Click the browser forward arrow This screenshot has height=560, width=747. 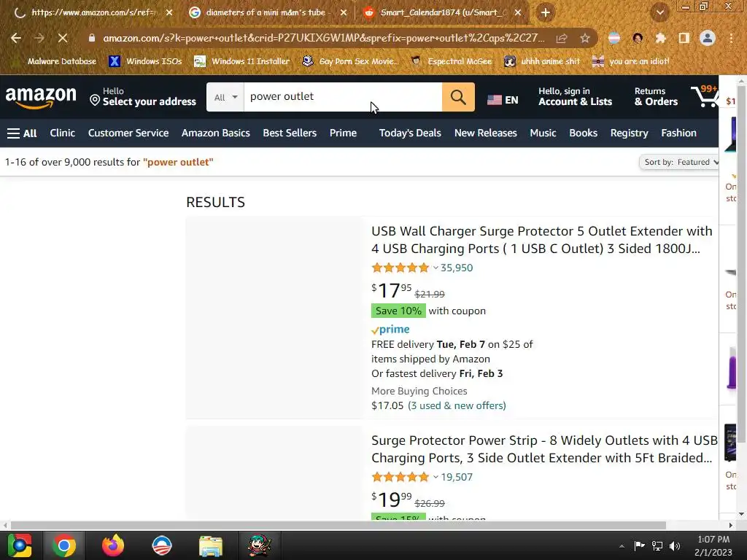39,38
